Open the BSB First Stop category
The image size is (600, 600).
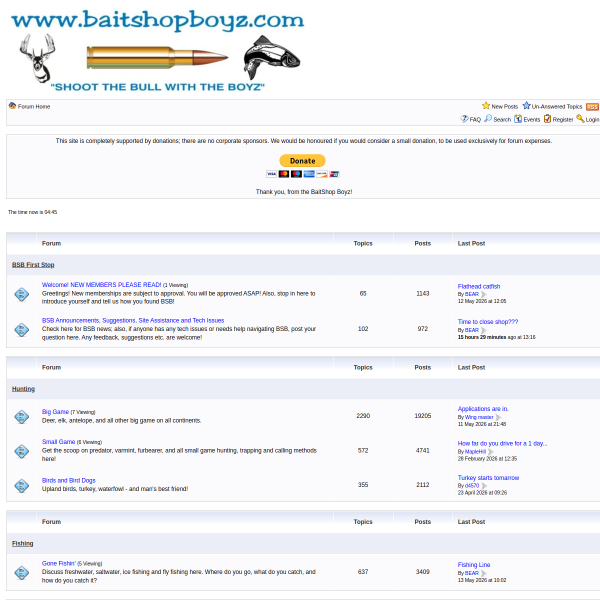(33, 265)
